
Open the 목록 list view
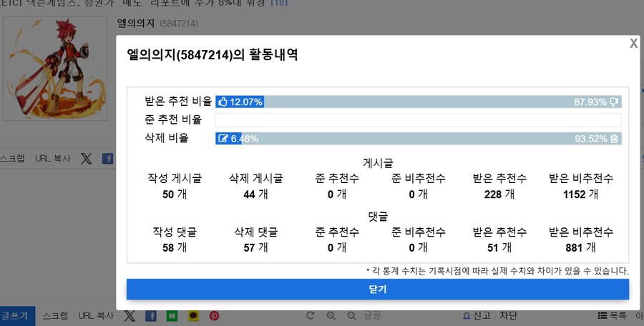[x=613, y=315]
